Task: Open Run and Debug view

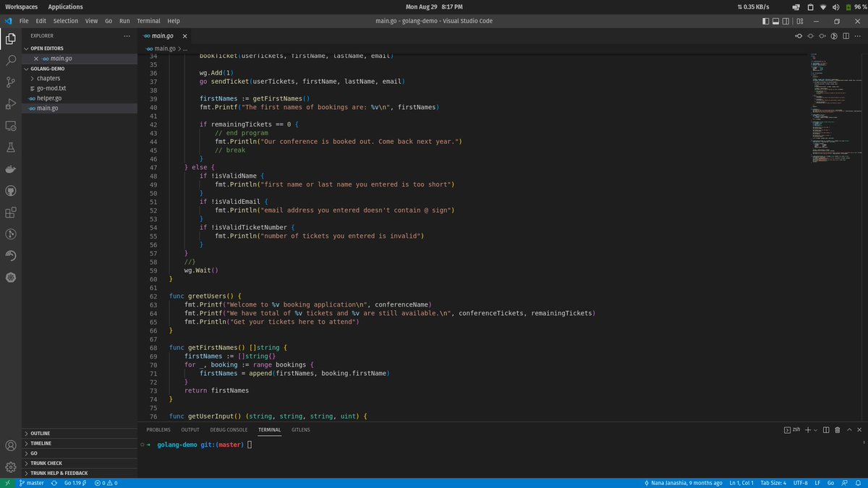Action: [x=11, y=103]
